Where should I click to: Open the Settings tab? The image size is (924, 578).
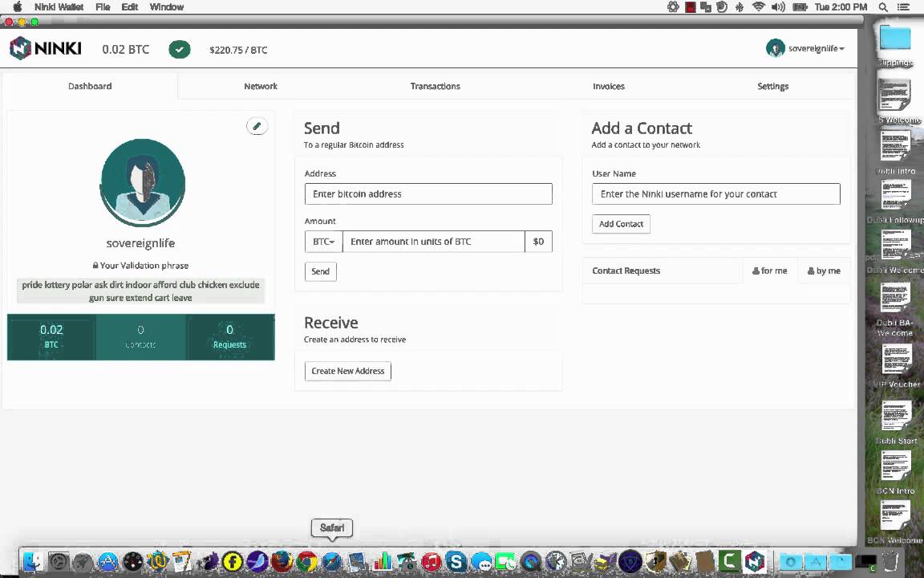(772, 86)
